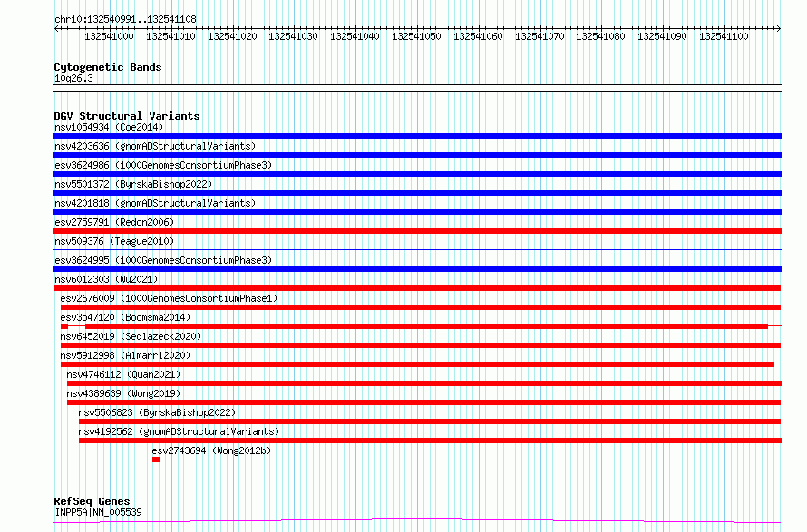
Task: Click the red bar under nsv6452019
Action: (x=421, y=345)
